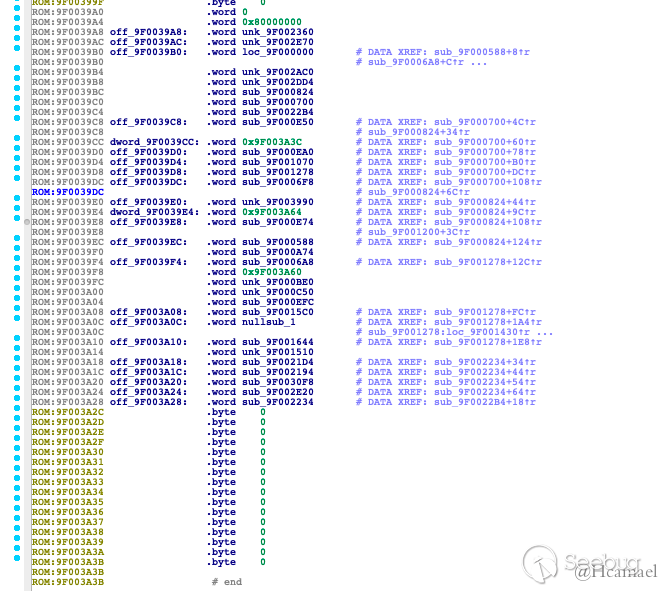Click operand sub_9F0022B4 on line ROM:9F0039C4
The image size is (668, 591).
[278, 112]
